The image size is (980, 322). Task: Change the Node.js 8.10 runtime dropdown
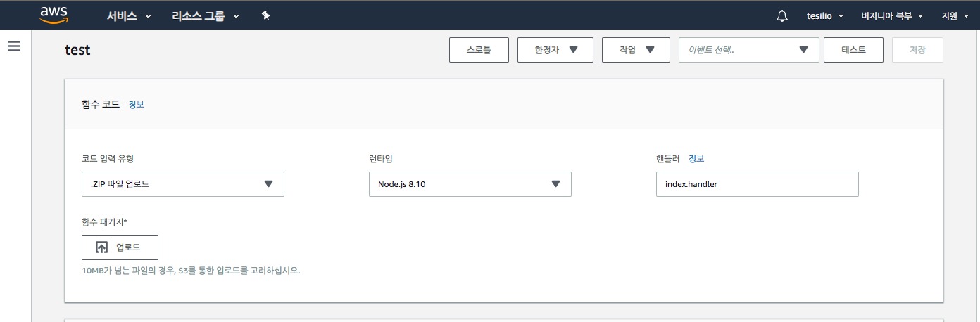(470, 184)
